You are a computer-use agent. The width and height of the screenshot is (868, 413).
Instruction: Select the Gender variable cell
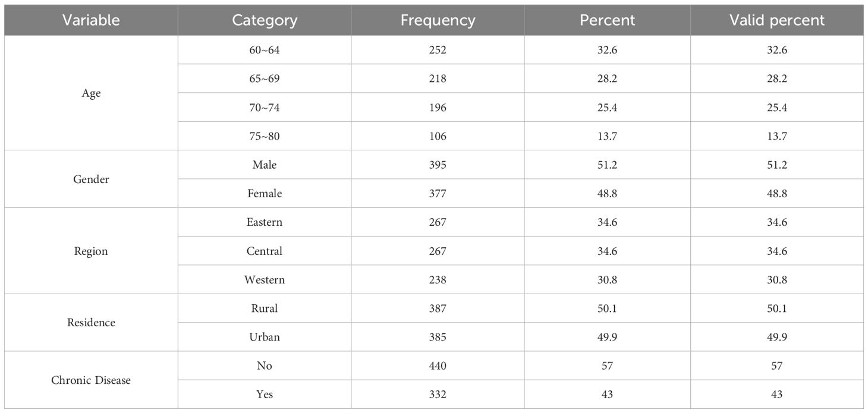click(91, 179)
